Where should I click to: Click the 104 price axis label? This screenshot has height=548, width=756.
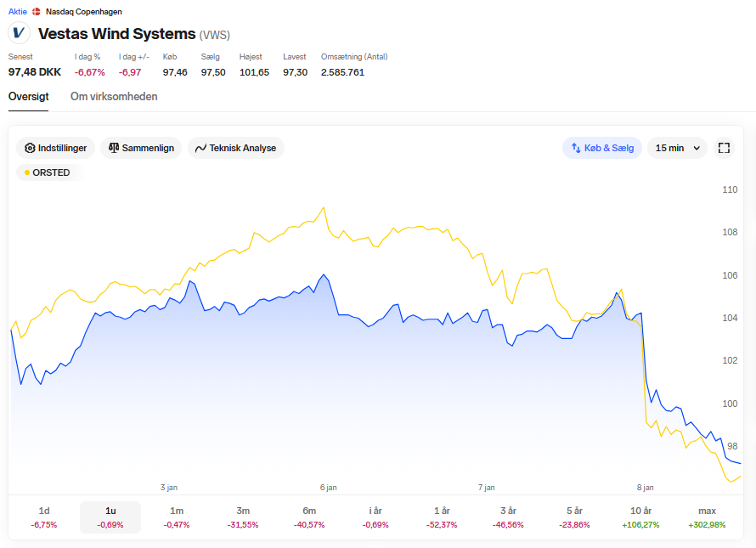(x=730, y=318)
